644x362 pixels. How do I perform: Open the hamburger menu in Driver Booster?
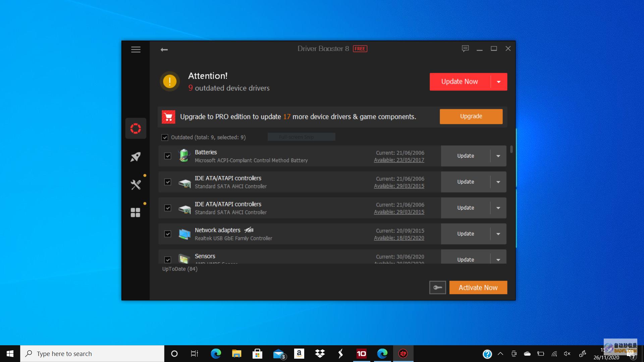coord(136,50)
